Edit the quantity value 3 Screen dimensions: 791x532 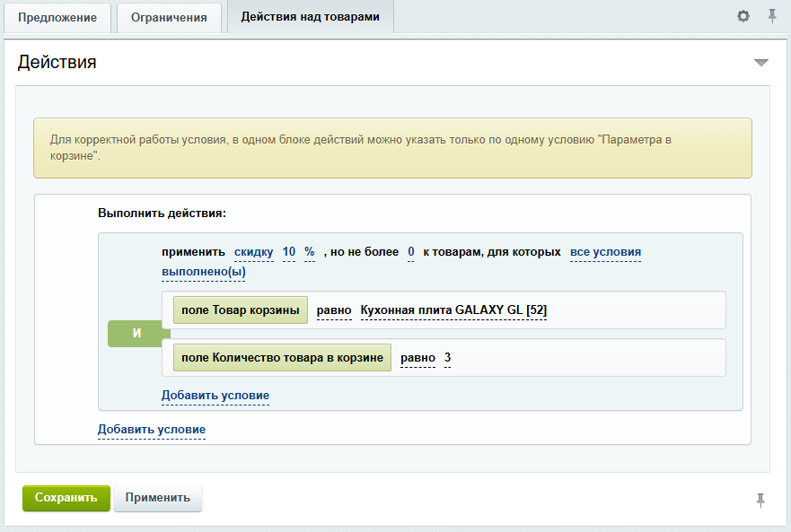(447, 358)
